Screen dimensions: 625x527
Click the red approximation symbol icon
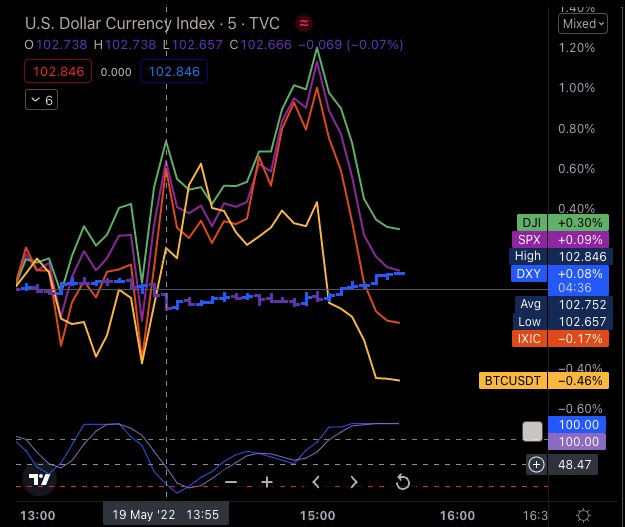point(304,24)
